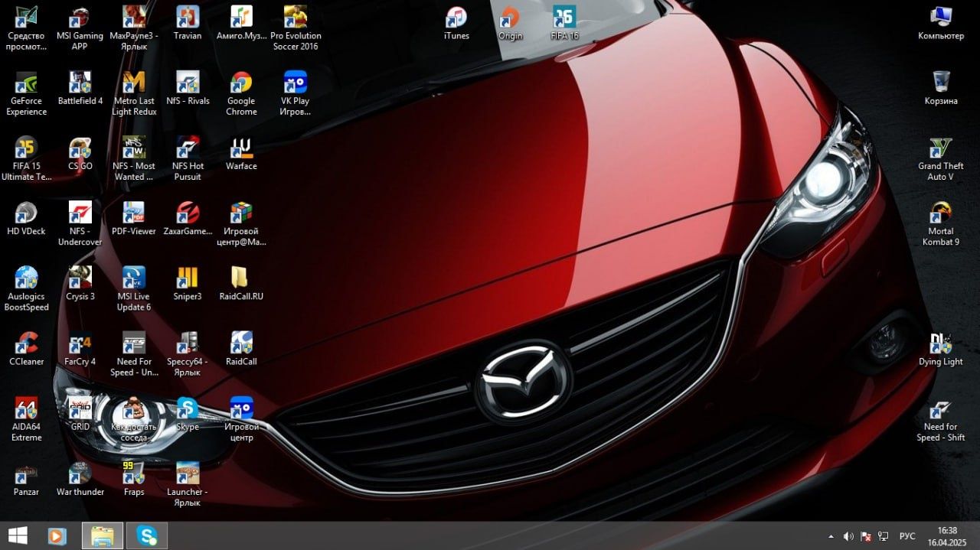Select FIFA 15 Ultimate Team icon
The height and width of the screenshot is (550, 980).
pos(27,158)
